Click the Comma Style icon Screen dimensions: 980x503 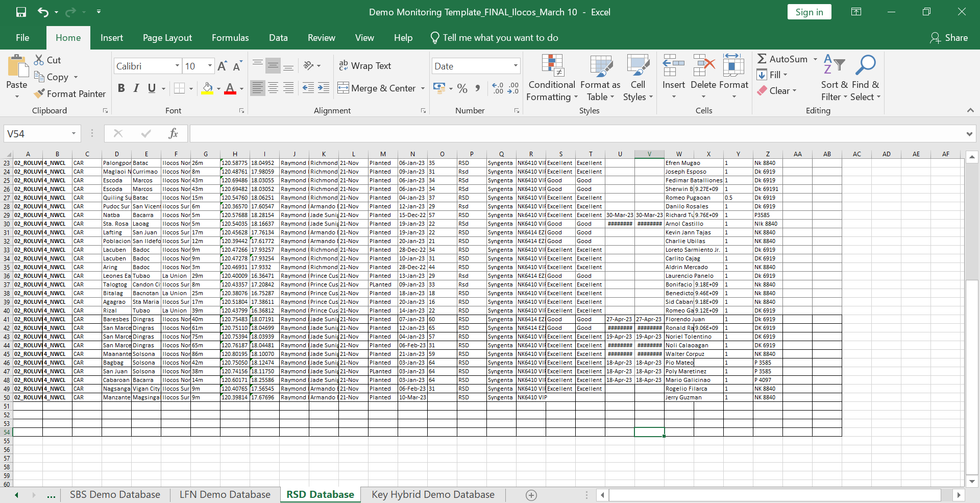[478, 88]
